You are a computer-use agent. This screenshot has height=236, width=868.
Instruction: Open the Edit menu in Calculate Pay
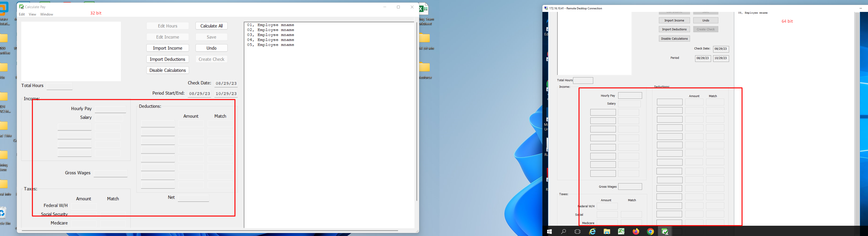(x=22, y=14)
